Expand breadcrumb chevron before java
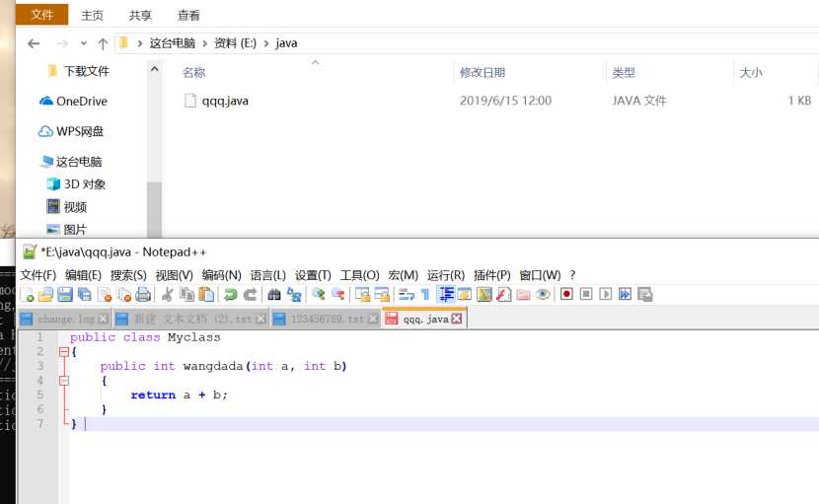 click(266, 43)
